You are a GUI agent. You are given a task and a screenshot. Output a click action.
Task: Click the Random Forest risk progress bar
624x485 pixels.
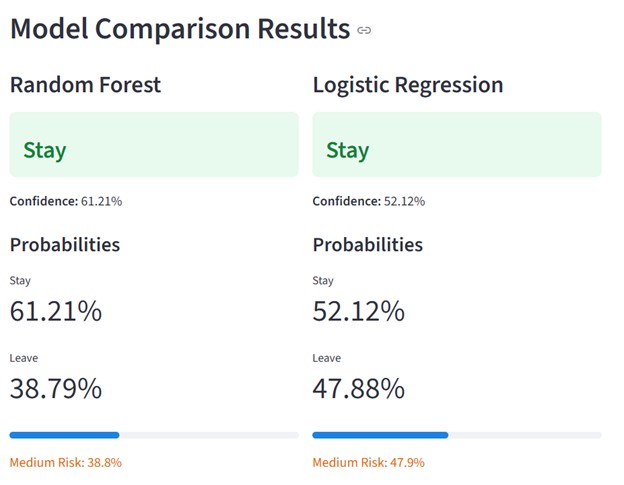coord(154,435)
